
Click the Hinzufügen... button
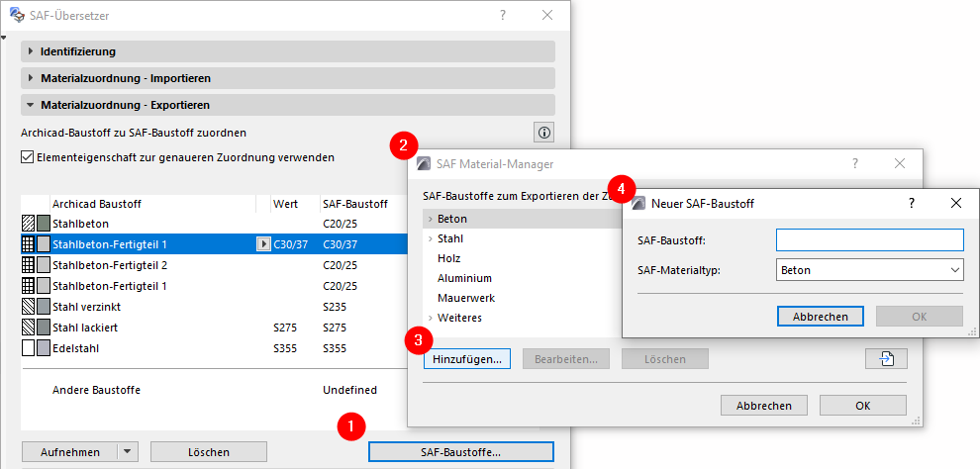[x=466, y=359]
